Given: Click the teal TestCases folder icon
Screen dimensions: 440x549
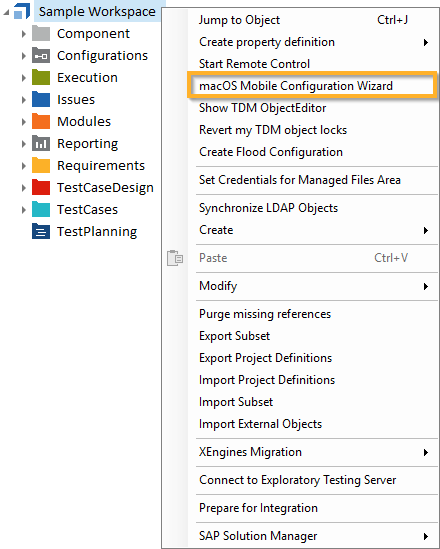Looking at the screenshot, I should click(x=41, y=209).
